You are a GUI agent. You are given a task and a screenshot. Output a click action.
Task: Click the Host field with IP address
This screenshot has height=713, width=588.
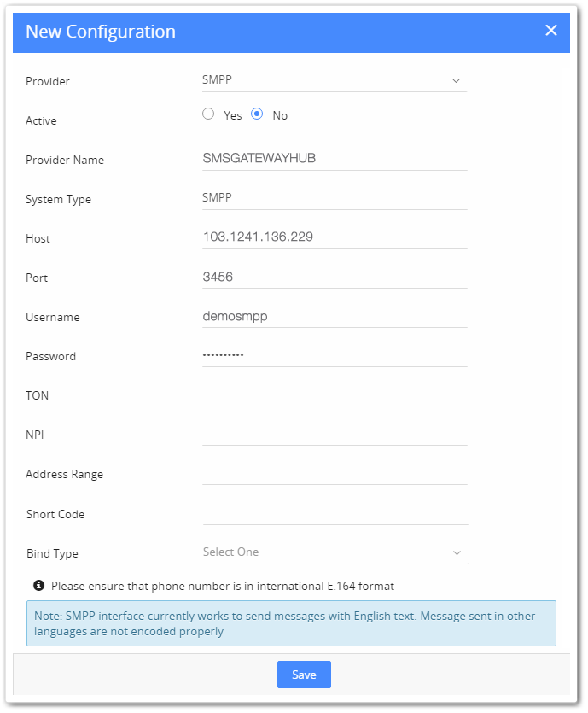(x=335, y=237)
